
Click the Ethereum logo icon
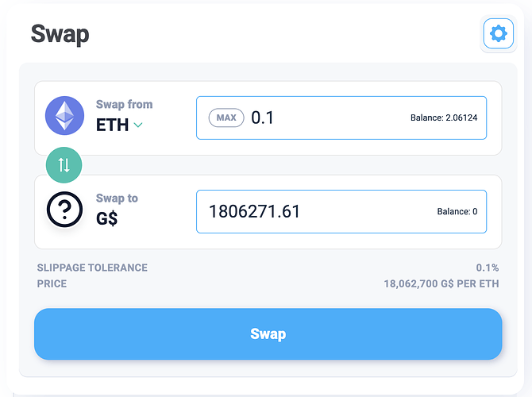point(64,116)
